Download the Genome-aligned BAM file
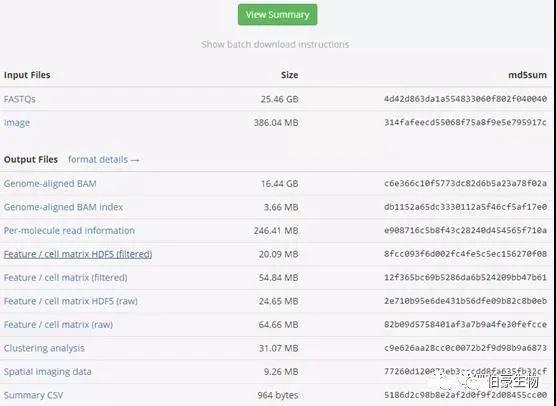The height and width of the screenshot is (406, 556). 50,184
